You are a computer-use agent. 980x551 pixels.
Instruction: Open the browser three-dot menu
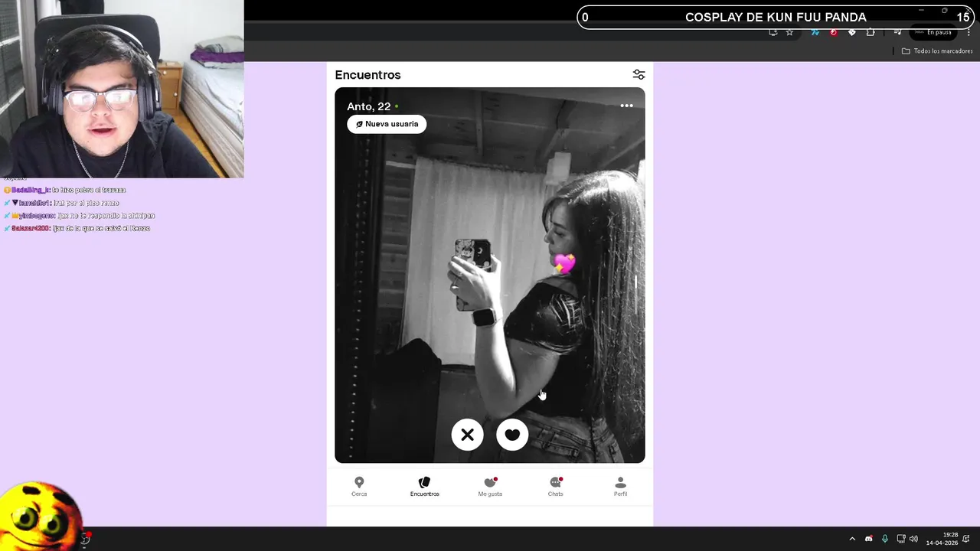pyautogui.click(x=969, y=32)
